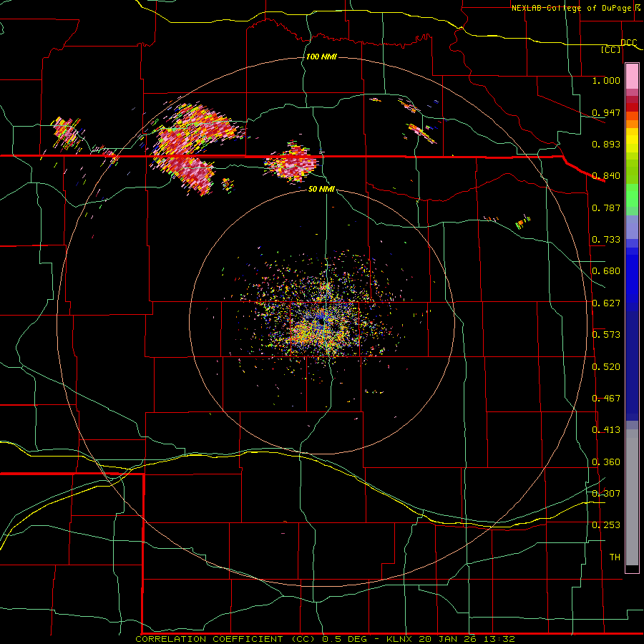Click the 0.680 scale value
Image resolution: width=644 pixels, height=644 pixels.
606,271
